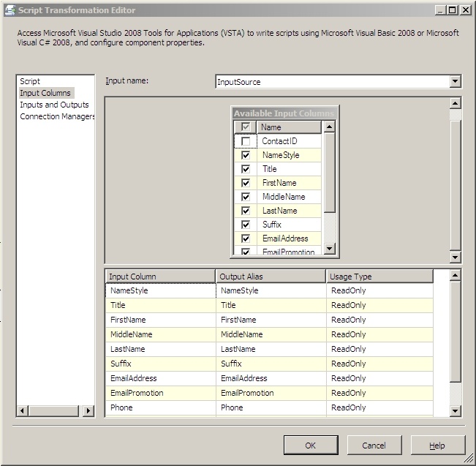Edit the Output Alias cell for EmailAddress
This screenshot has height=466, width=476.
271,378
